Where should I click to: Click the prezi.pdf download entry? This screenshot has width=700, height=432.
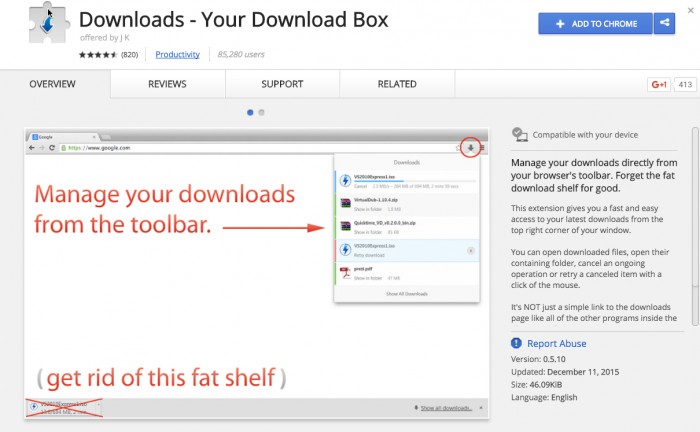407,273
